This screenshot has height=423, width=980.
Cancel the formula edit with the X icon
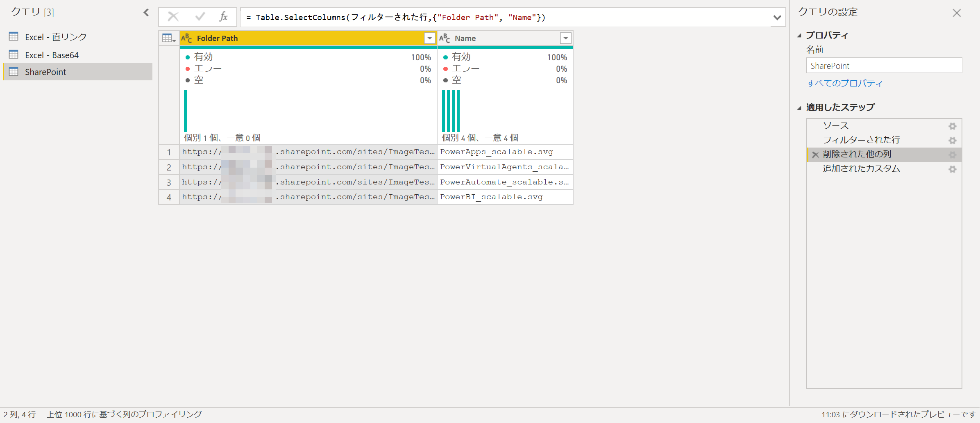click(x=173, y=17)
